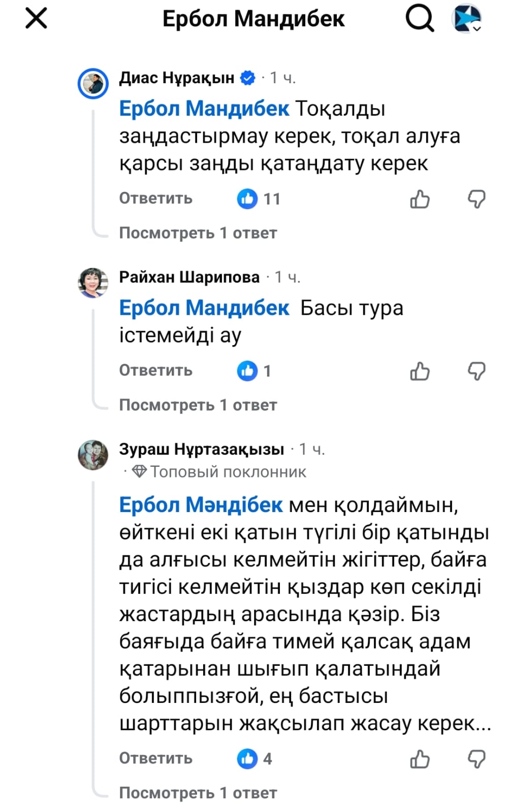
Task: Reply to Диас Нұрақын's comment
Action: (x=155, y=198)
